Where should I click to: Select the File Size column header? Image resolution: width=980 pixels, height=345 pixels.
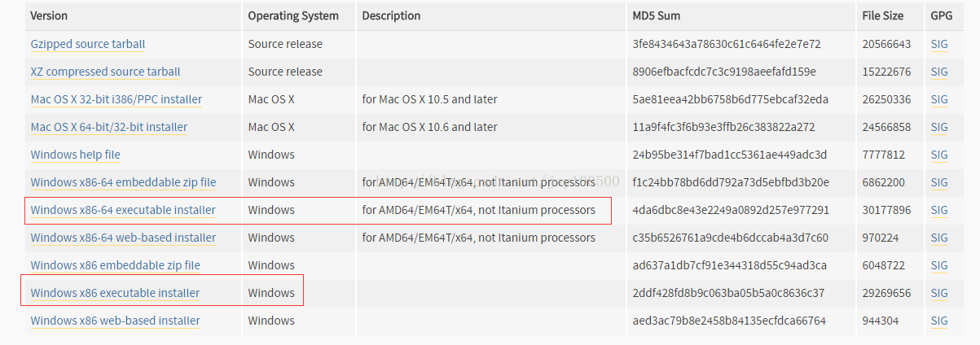(883, 16)
